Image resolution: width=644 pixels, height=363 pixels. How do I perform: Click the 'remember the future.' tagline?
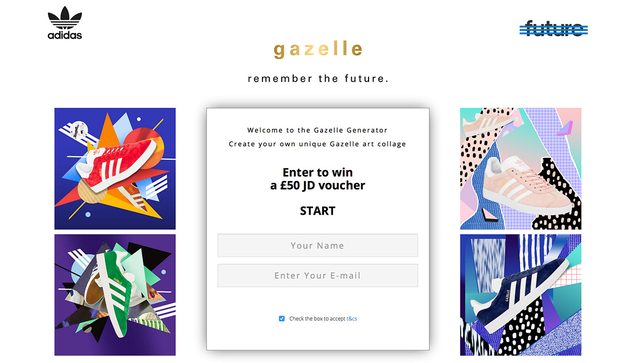(318, 78)
